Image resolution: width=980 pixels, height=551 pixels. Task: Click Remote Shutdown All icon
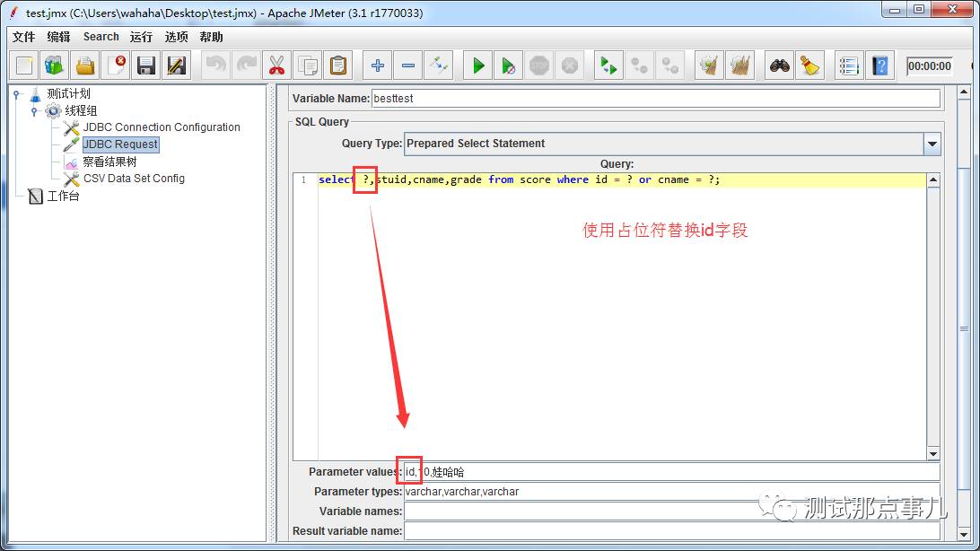[670, 66]
